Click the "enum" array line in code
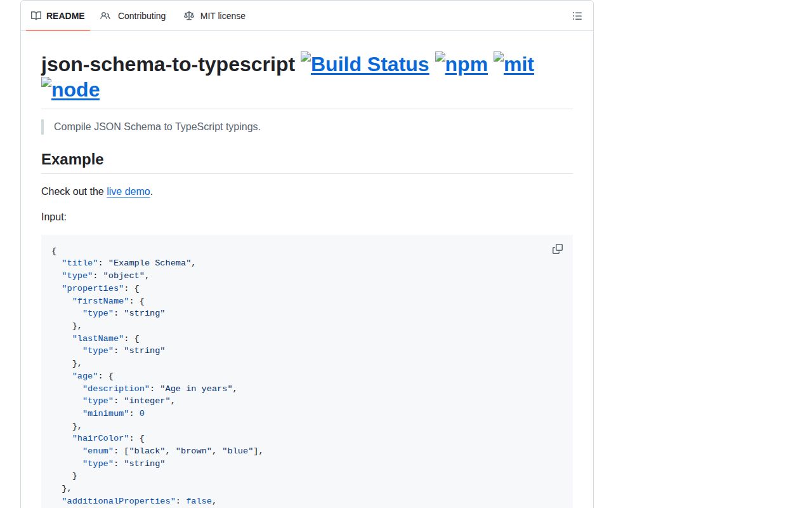812x508 pixels. [x=173, y=451]
